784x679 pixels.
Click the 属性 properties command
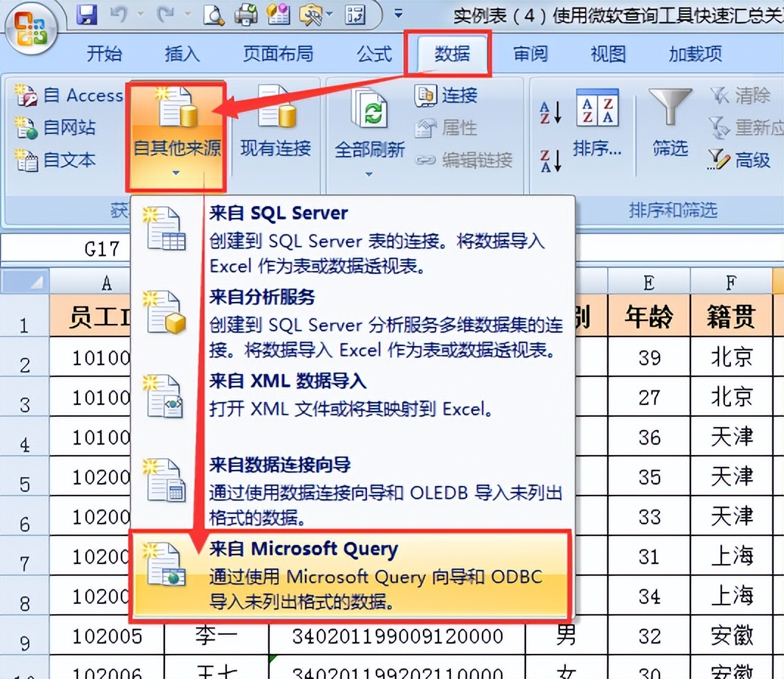click(x=446, y=127)
